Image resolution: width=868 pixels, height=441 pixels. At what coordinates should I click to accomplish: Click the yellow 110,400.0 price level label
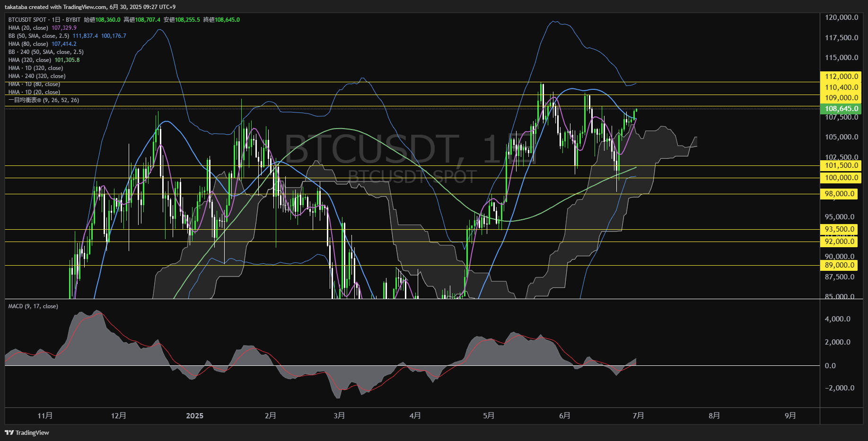841,87
